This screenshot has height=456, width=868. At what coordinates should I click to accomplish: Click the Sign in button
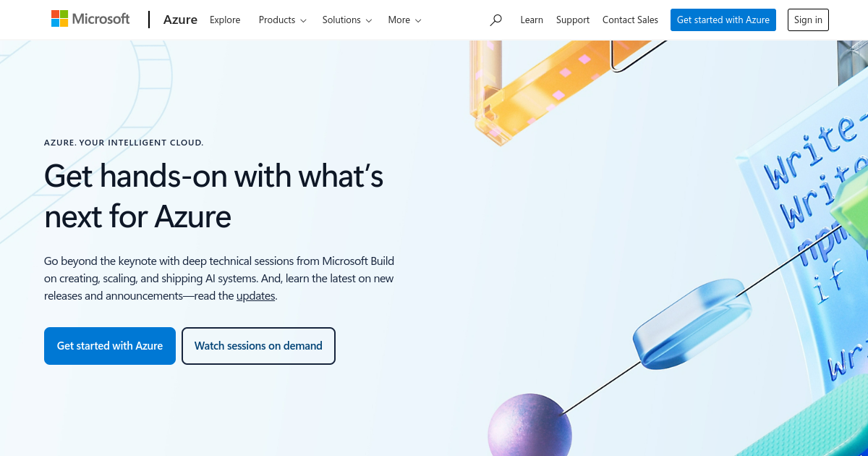pos(808,20)
